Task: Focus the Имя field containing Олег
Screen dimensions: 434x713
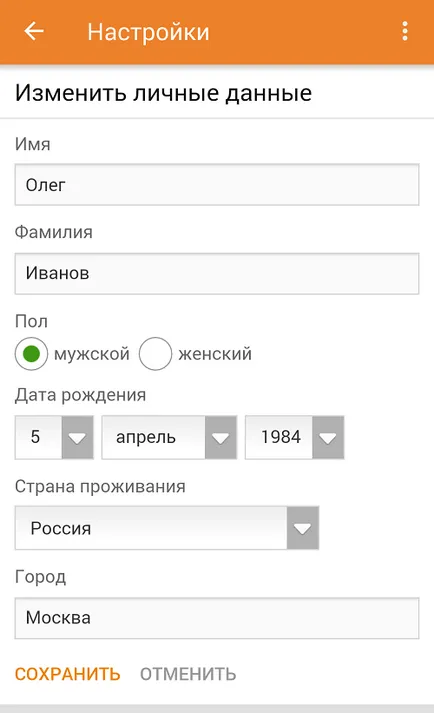Action: tap(217, 185)
